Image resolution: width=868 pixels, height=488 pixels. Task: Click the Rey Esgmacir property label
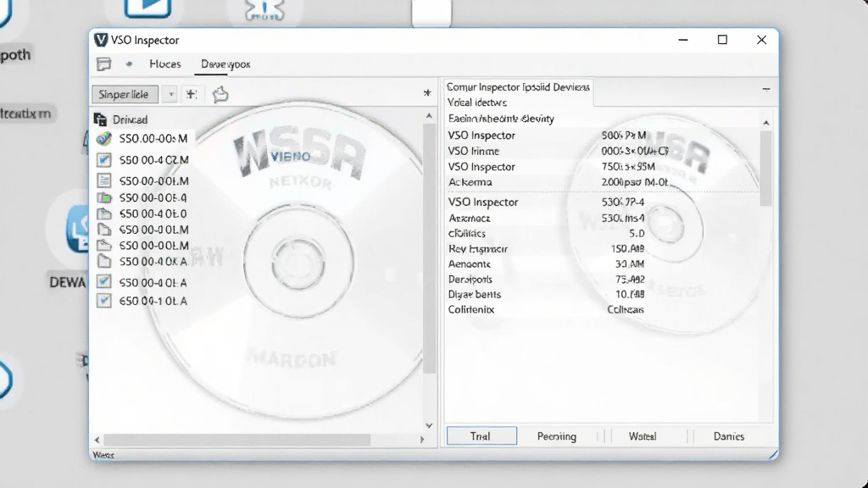[478, 249]
